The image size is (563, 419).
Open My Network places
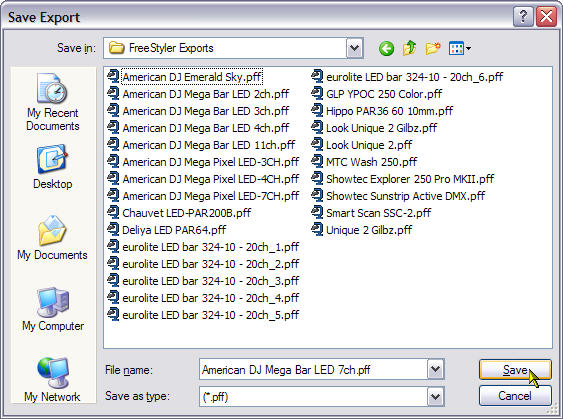point(52,380)
